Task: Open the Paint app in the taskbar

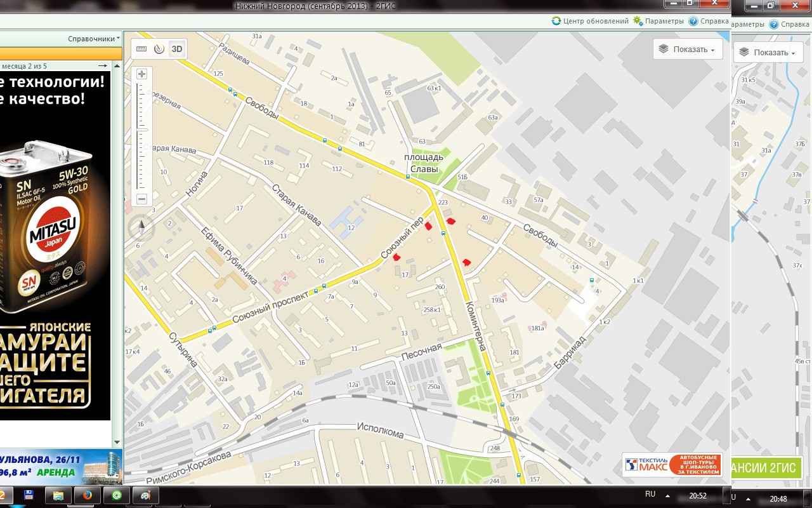Action: click(146, 495)
